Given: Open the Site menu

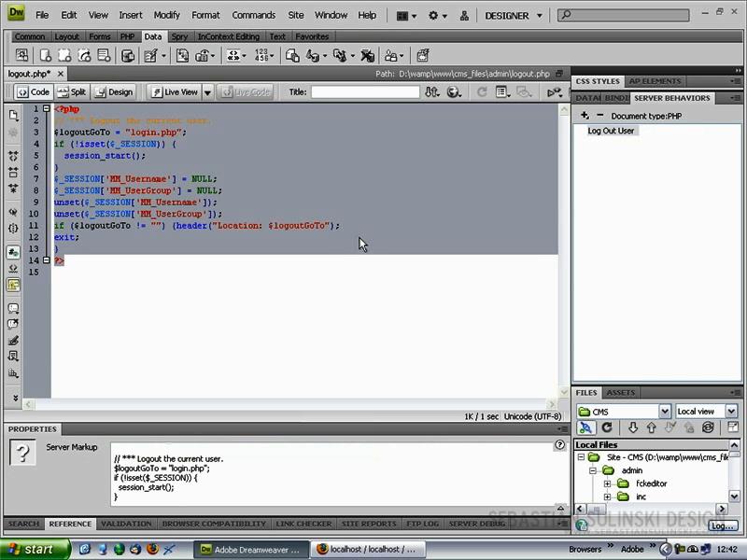Looking at the screenshot, I should 295,15.
